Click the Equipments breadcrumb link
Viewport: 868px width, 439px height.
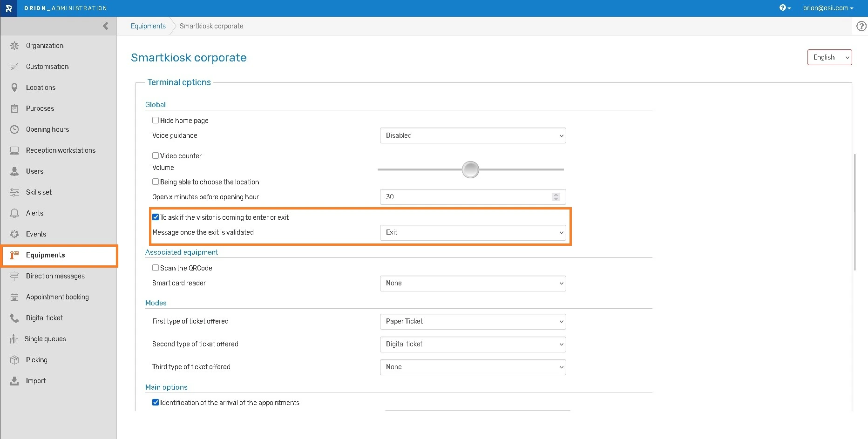point(148,26)
